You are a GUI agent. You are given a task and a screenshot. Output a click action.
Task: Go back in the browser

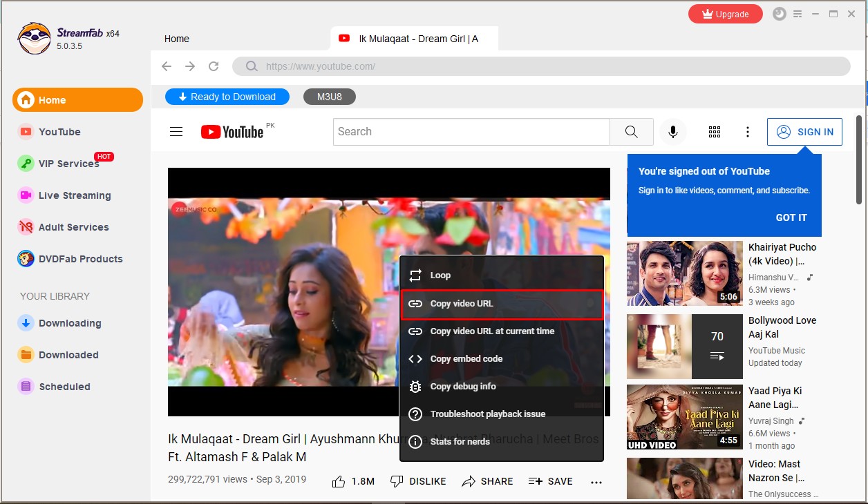click(x=167, y=66)
